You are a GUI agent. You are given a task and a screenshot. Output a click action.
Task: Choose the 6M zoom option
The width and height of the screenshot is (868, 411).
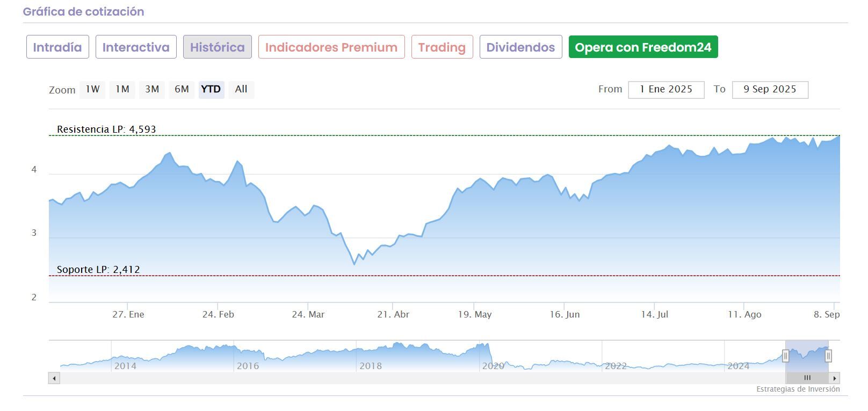[182, 89]
